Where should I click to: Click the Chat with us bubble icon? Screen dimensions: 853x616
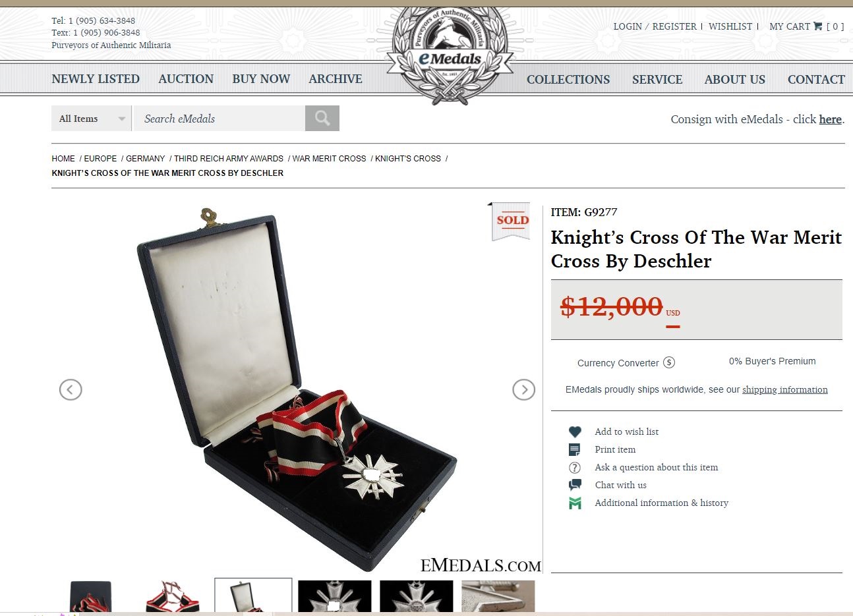pyautogui.click(x=575, y=485)
